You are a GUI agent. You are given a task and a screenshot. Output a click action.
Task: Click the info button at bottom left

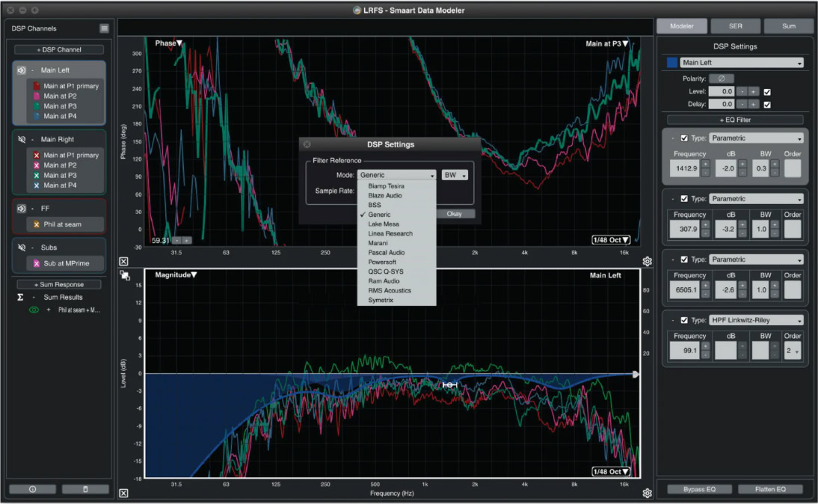[32, 489]
